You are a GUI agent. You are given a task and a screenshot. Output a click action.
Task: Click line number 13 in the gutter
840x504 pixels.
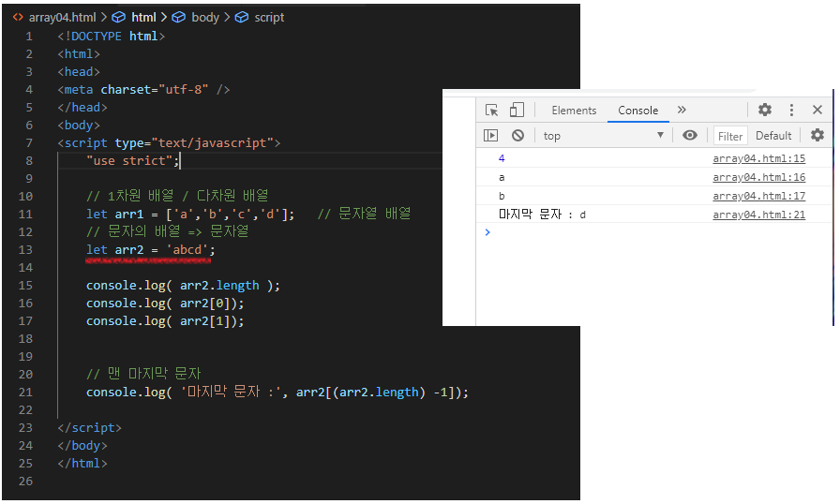tap(25, 250)
